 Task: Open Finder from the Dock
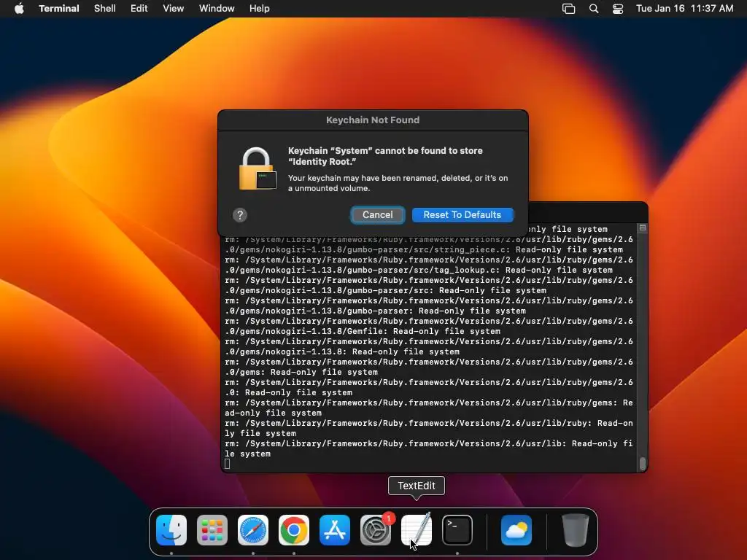coord(171,530)
